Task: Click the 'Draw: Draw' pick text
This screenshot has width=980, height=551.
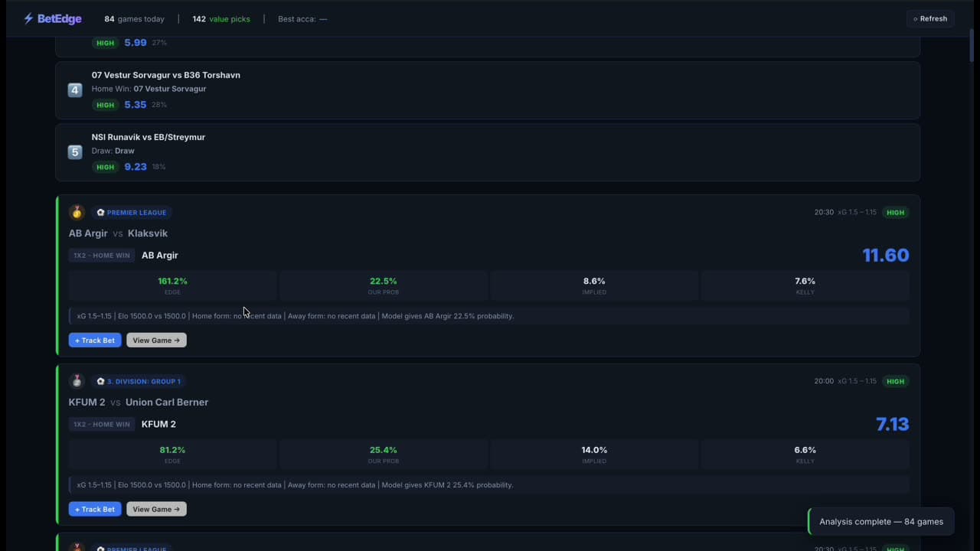Action: 113,151
